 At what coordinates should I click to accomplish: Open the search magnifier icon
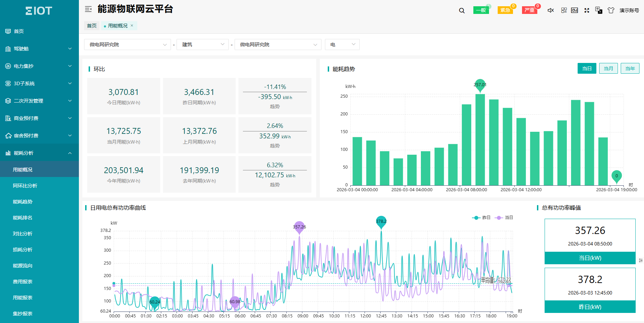(x=462, y=10)
